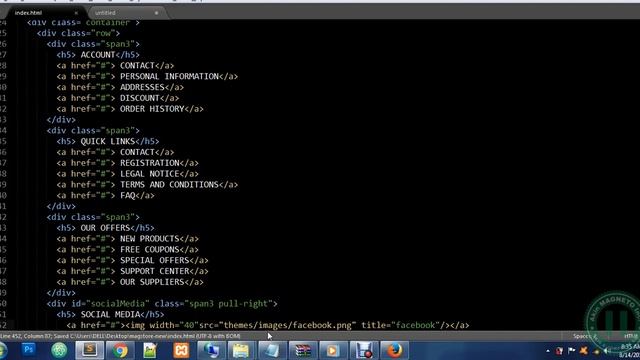This screenshot has width=640, height=360.
Task: Open the screen recorder taskbar icon
Action: point(363,350)
